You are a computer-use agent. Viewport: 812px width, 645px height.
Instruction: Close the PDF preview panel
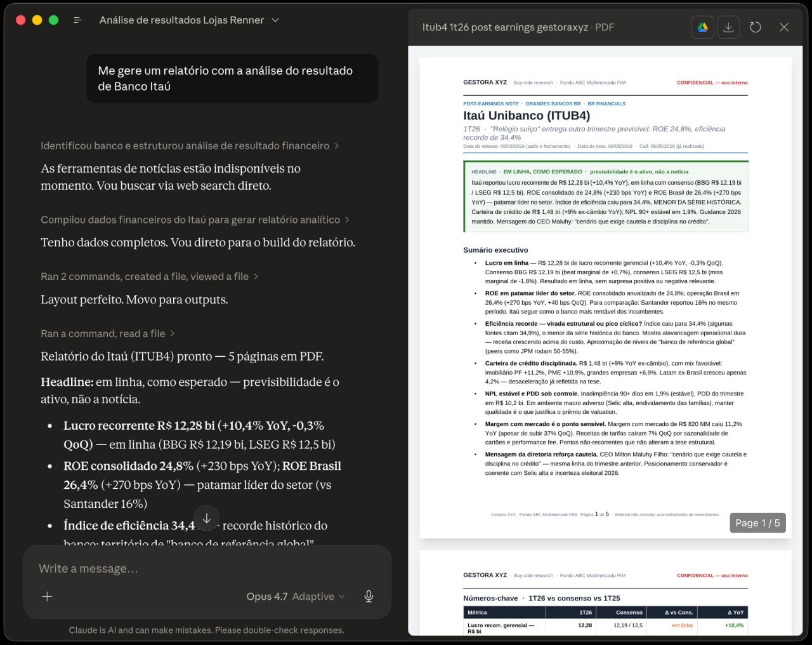pyautogui.click(x=784, y=27)
